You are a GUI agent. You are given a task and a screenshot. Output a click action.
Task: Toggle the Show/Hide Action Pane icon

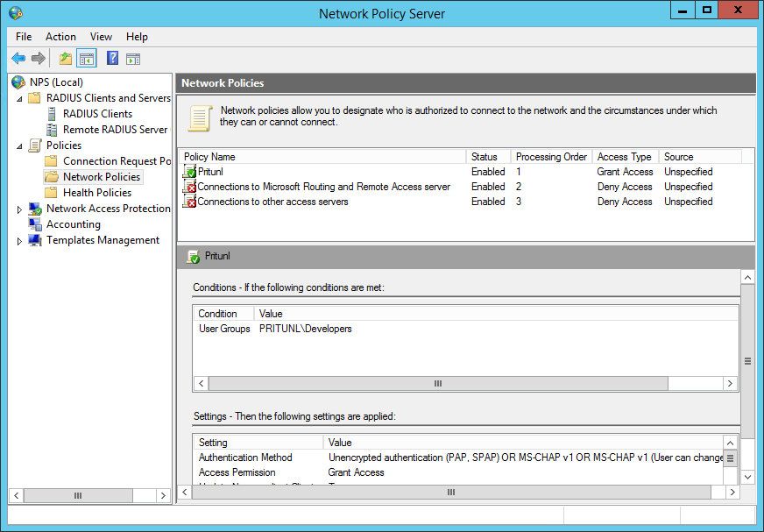click(133, 59)
